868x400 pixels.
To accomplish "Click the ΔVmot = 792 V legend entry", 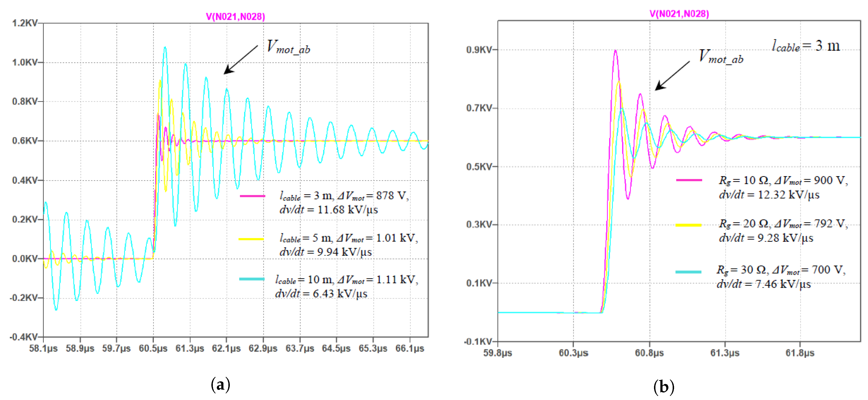I will coord(811,224).
